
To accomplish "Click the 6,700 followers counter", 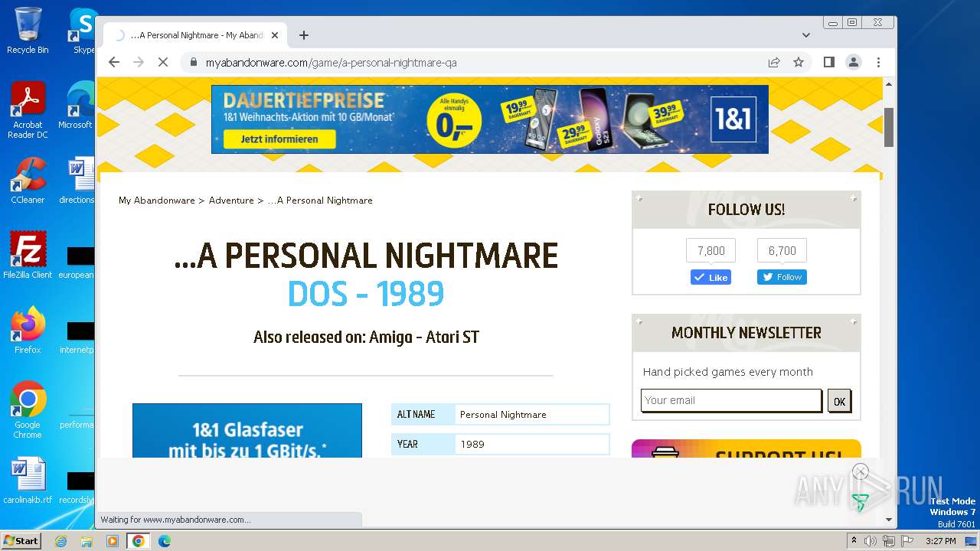I will point(782,250).
